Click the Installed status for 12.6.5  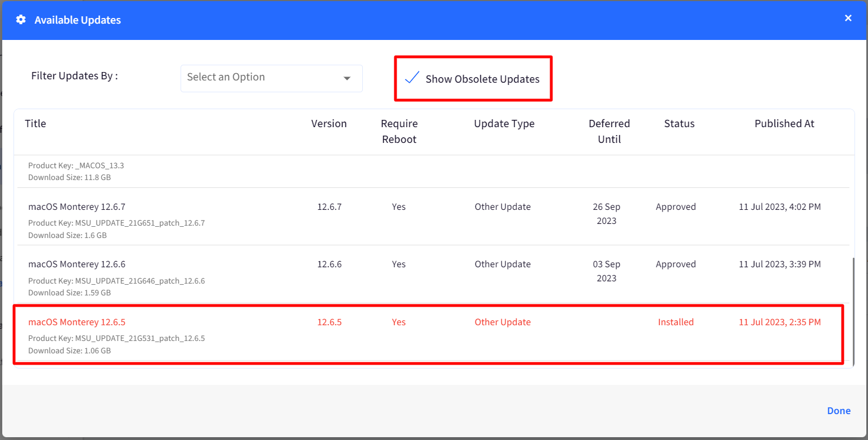pyautogui.click(x=676, y=322)
